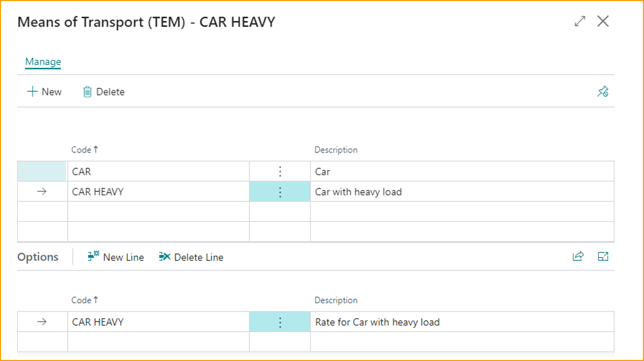Screen dimensions: 644x361
Task: Open Options in full-page view icon
Action: click(603, 256)
